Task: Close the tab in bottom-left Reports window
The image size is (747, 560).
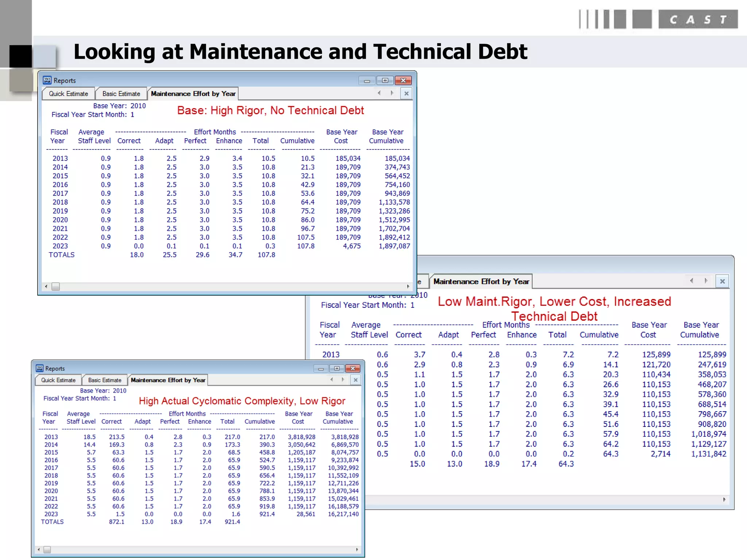Action: point(356,380)
